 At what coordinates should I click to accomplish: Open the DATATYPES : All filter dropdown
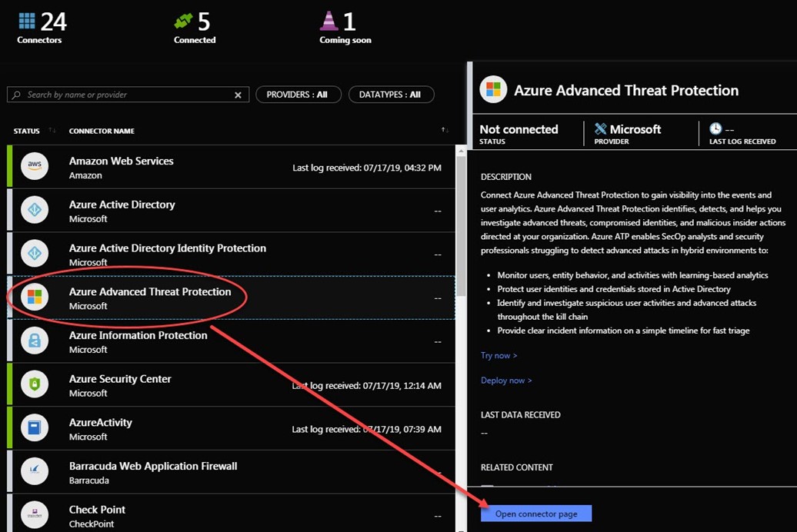[391, 95]
